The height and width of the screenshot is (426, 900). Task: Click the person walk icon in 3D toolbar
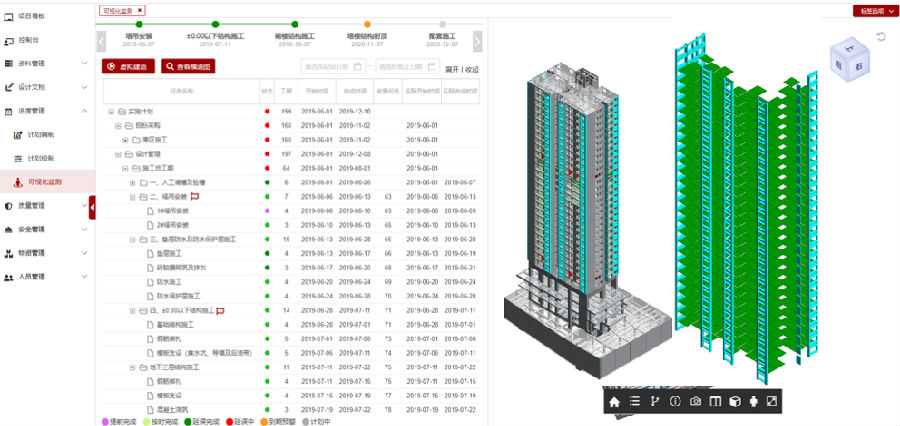click(753, 401)
